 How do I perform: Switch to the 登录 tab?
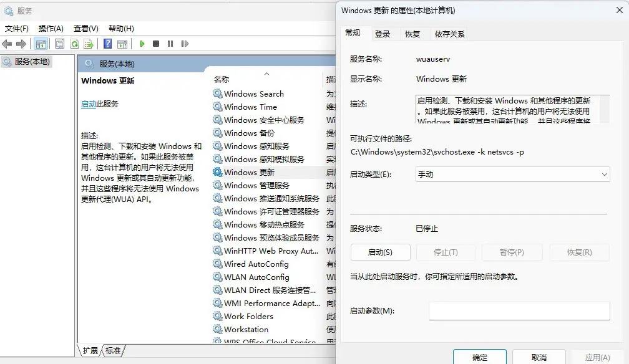pos(383,34)
